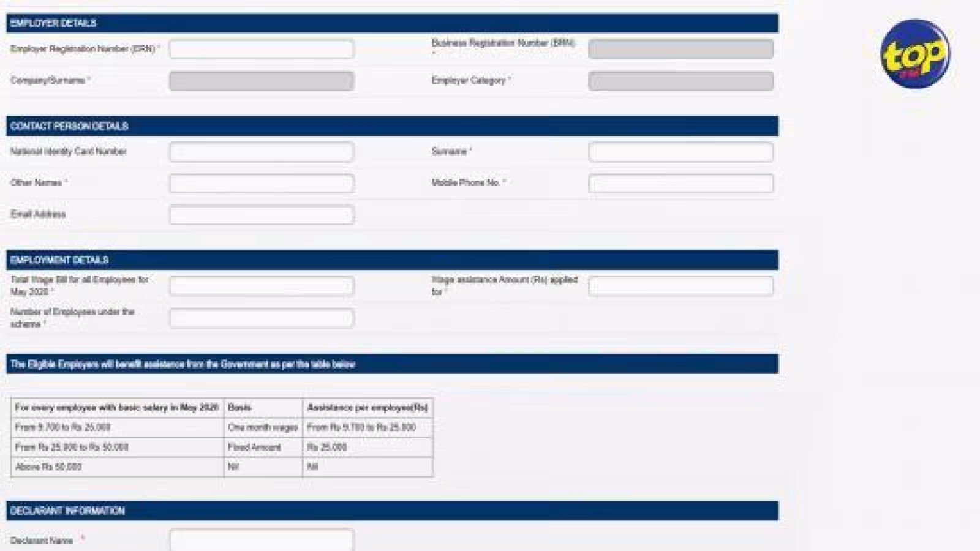Focus the Declarant Name input
Screen dimensions: 980x551
262,540
